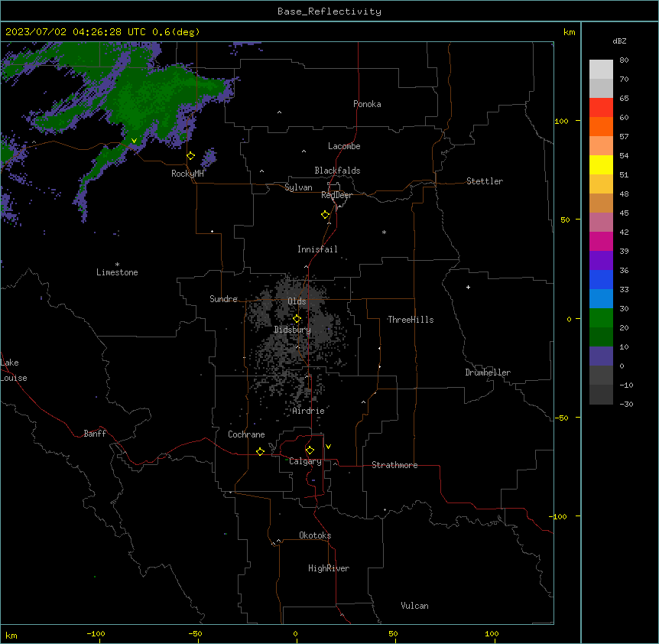
Task: Pick the magenta 42-39 dBZ swatch
Action: [x=601, y=241]
